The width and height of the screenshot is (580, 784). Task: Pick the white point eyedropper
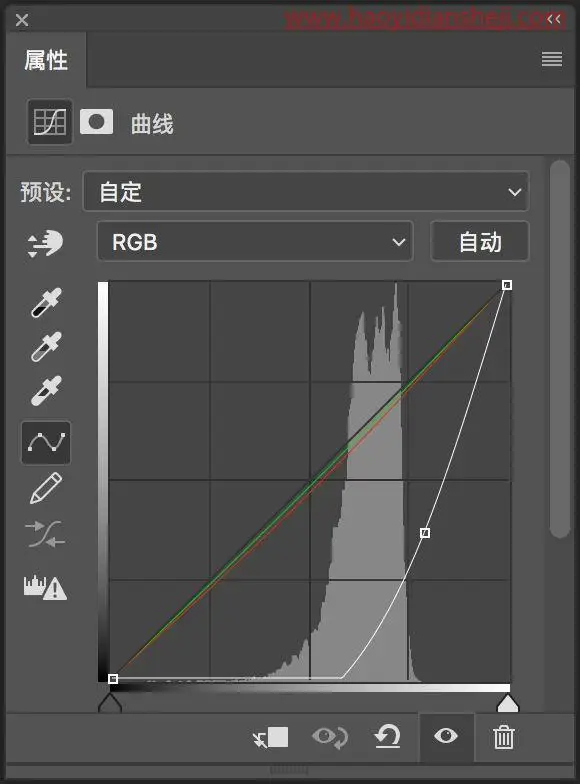tap(46, 390)
